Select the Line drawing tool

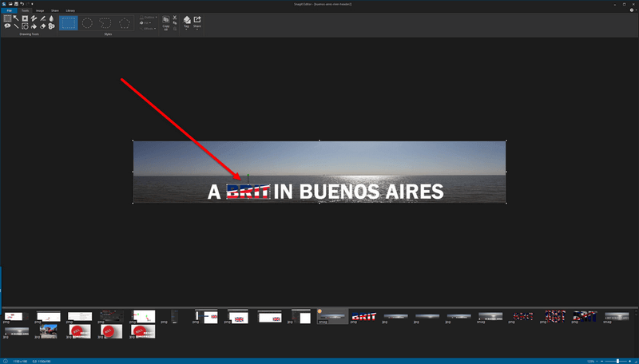click(16, 26)
